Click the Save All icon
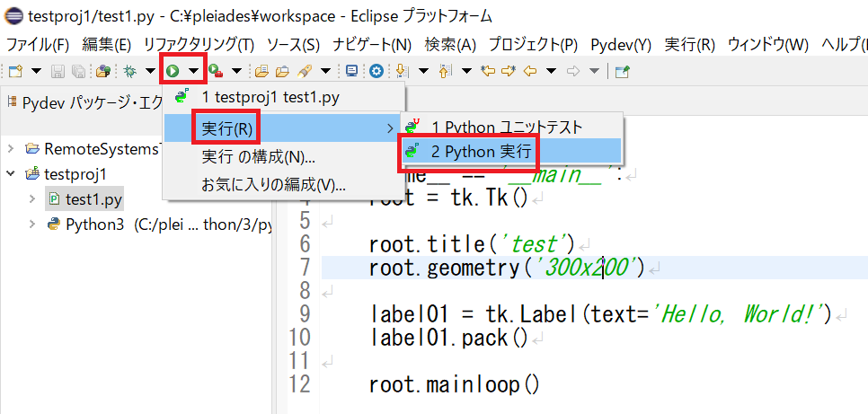The height and width of the screenshot is (414, 868). (x=78, y=71)
